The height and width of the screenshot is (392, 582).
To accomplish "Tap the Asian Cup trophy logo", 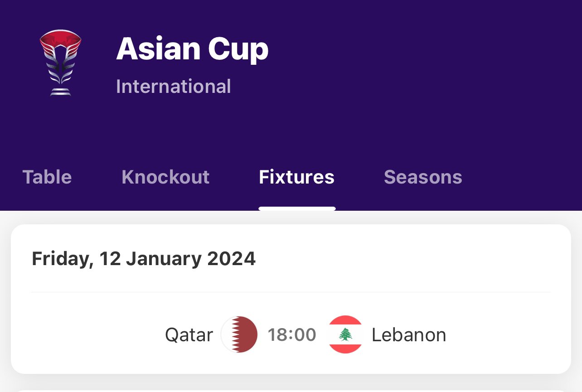I will pyautogui.click(x=60, y=63).
